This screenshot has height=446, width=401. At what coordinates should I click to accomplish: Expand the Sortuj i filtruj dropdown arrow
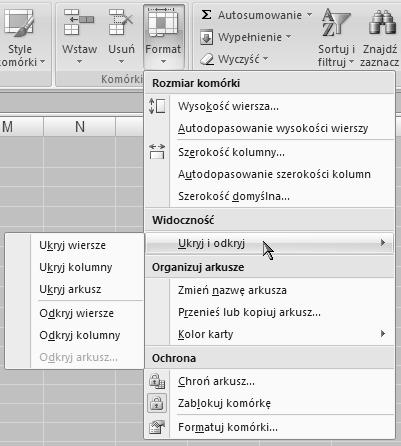pyautogui.click(x=351, y=62)
